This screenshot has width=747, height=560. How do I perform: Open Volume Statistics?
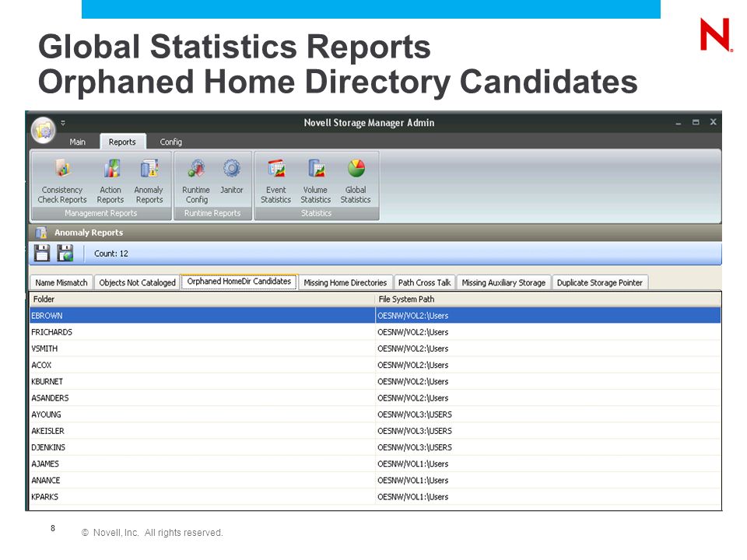(x=315, y=181)
